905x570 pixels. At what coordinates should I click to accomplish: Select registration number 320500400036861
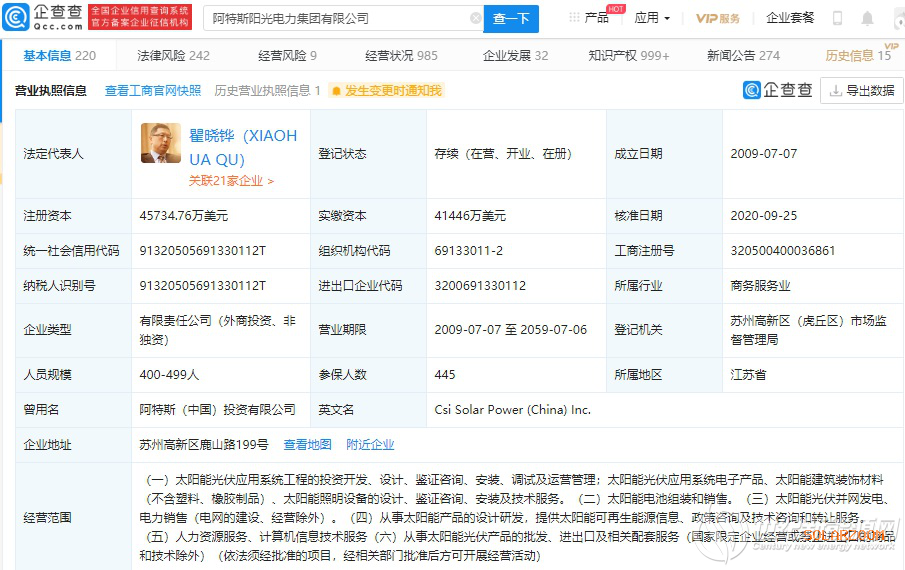[x=783, y=250]
